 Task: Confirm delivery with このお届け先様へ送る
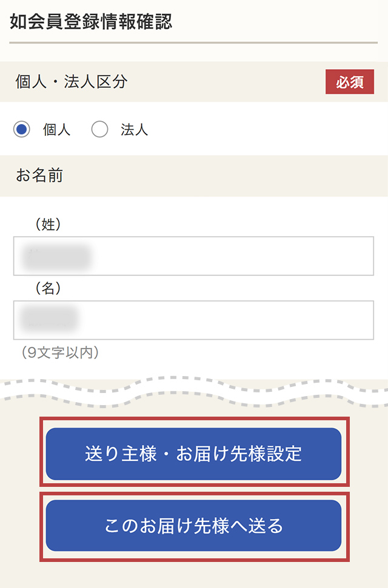coord(193,526)
